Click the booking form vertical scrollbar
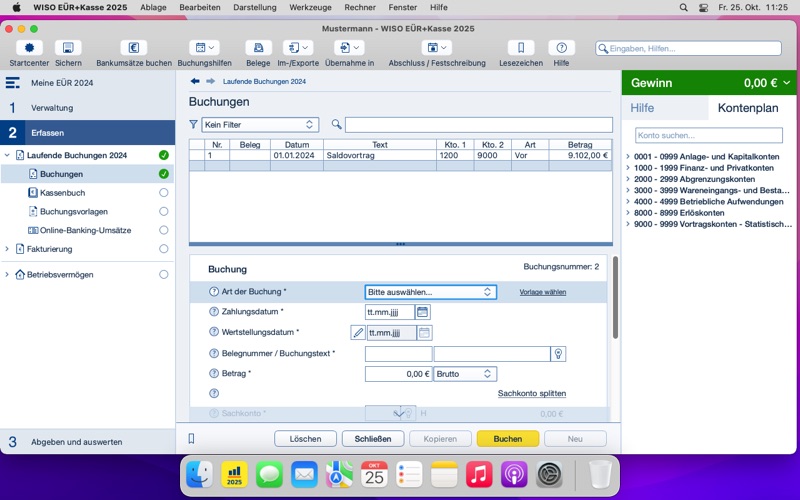This screenshot has width=800, height=500. pyautogui.click(x=615, y=298)
